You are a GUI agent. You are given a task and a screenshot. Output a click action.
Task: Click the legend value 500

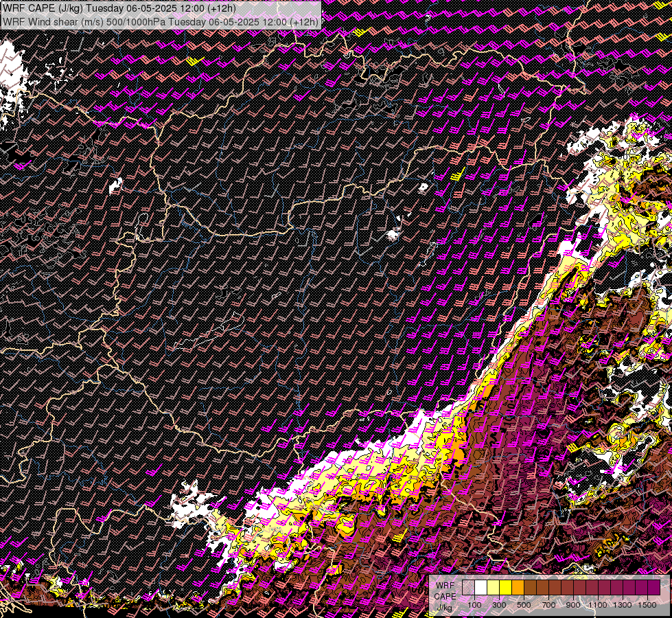coord(524,605)
